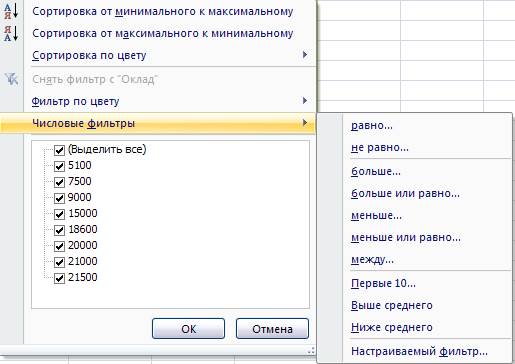Open the Числовые фильтры submenu arrow
The width and height of the screenshot is (515, 364).
tap(305, 123)
